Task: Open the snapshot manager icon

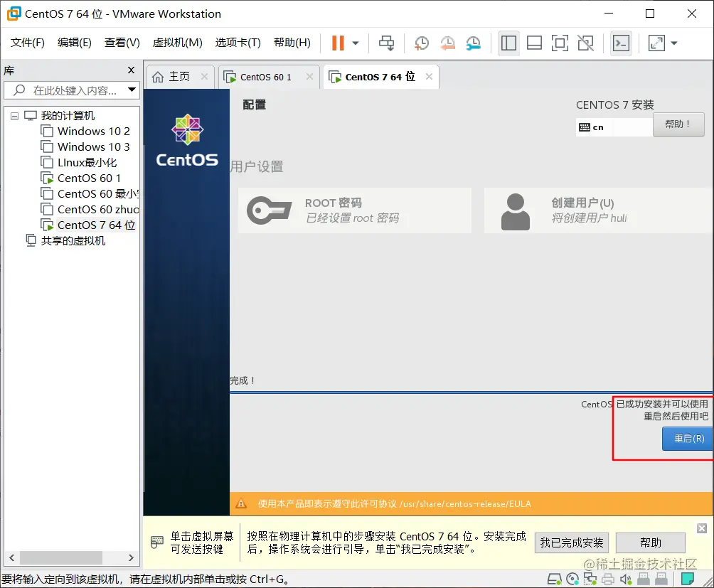Action: coord(474,43)
